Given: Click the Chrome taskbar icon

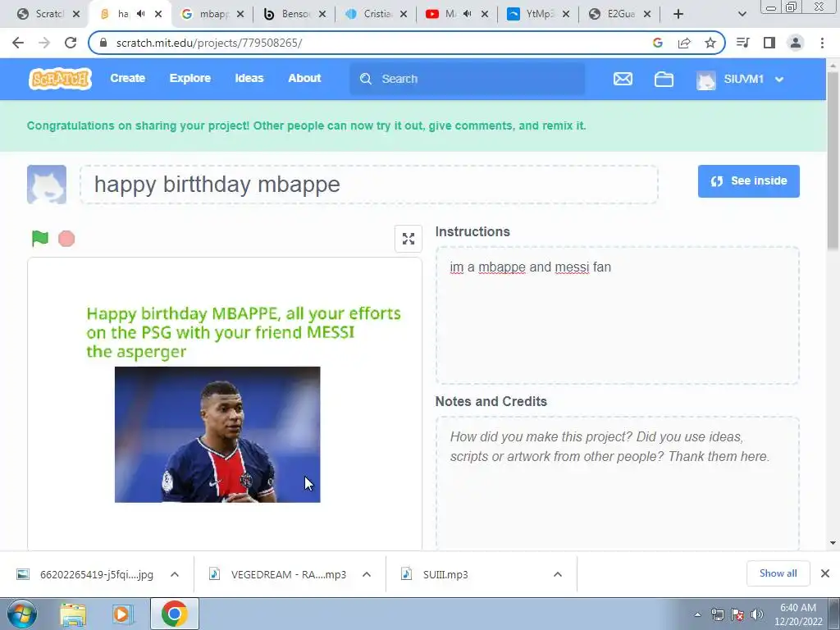Looking at the screenshot, I should point(174,614).
